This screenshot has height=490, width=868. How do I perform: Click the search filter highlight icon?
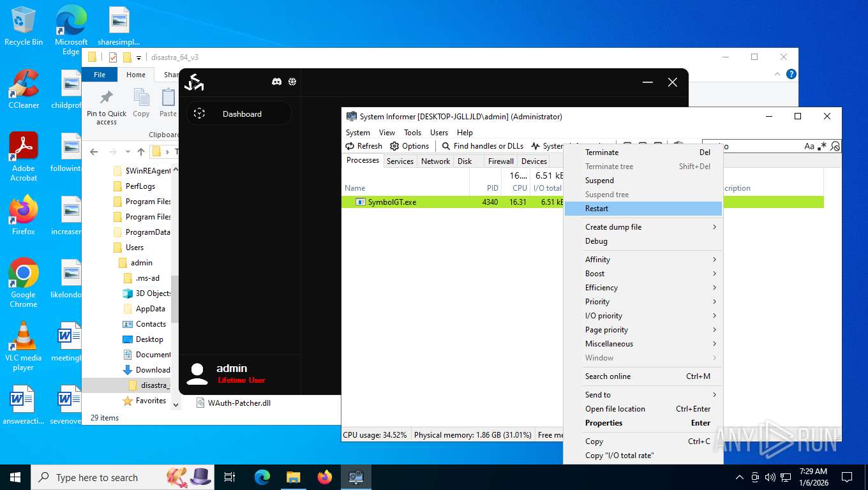coord(835,146)
